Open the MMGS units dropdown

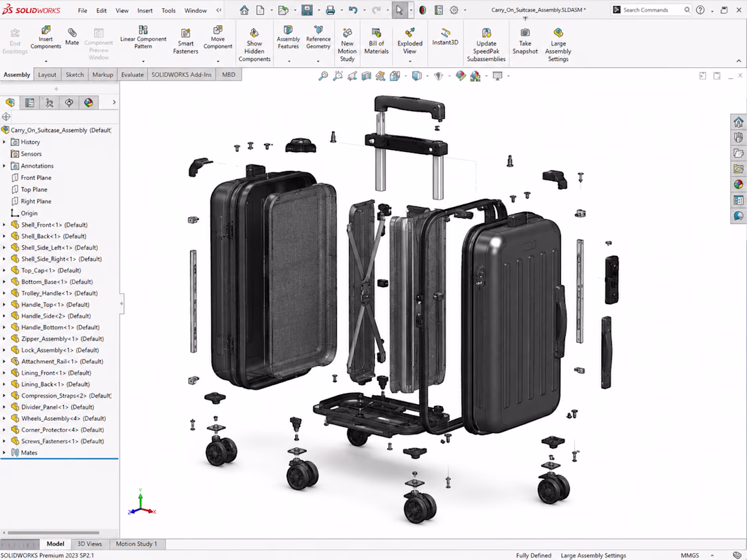click(x=712, y=556)
